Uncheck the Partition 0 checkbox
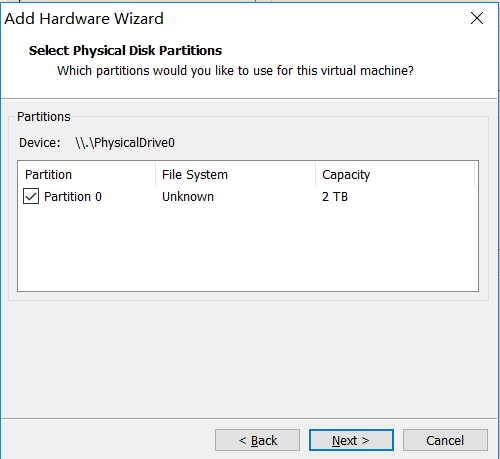Viewport: 500px width, 459px height. tap(31, 196)
